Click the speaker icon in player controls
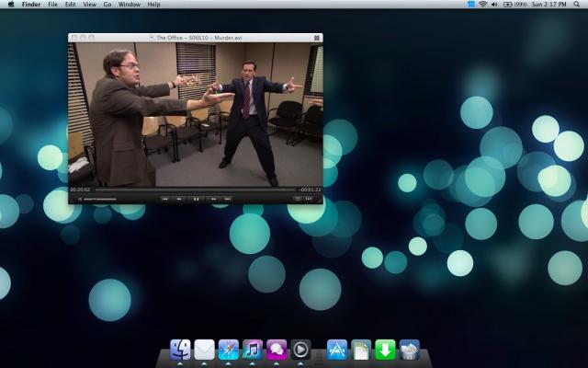Viewport: 588px width, 368px height. [x=80, y=199]
